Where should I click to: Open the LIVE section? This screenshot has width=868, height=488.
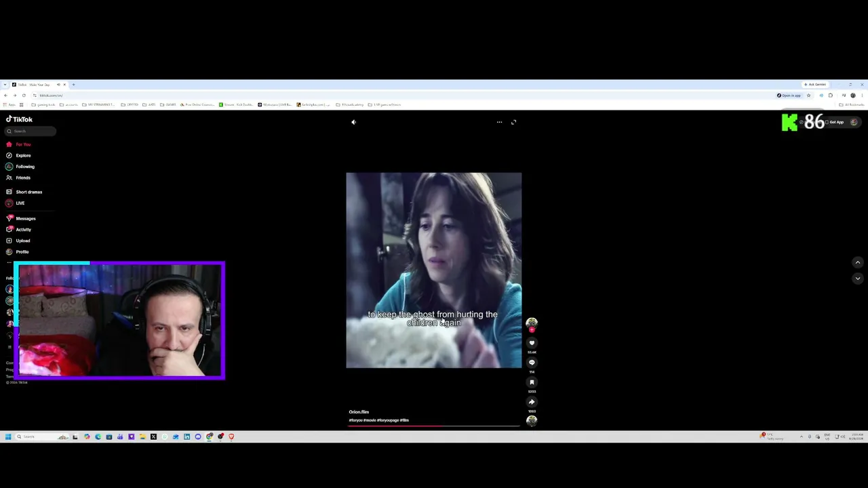[x=20, y=203]
